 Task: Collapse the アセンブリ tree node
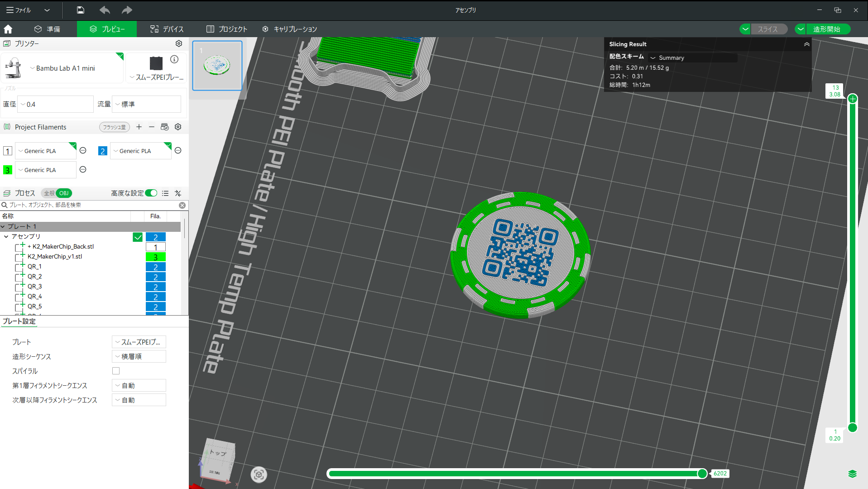click(x=6, y=236)
